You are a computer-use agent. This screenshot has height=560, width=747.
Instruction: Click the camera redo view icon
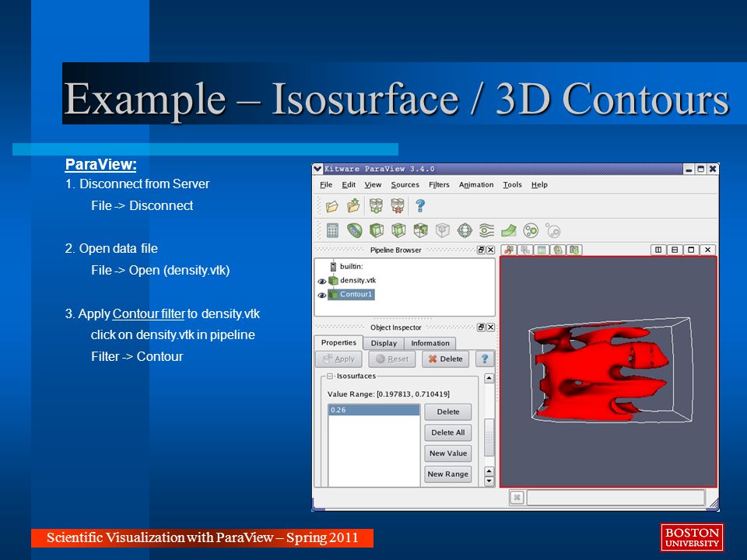point(525,250)
